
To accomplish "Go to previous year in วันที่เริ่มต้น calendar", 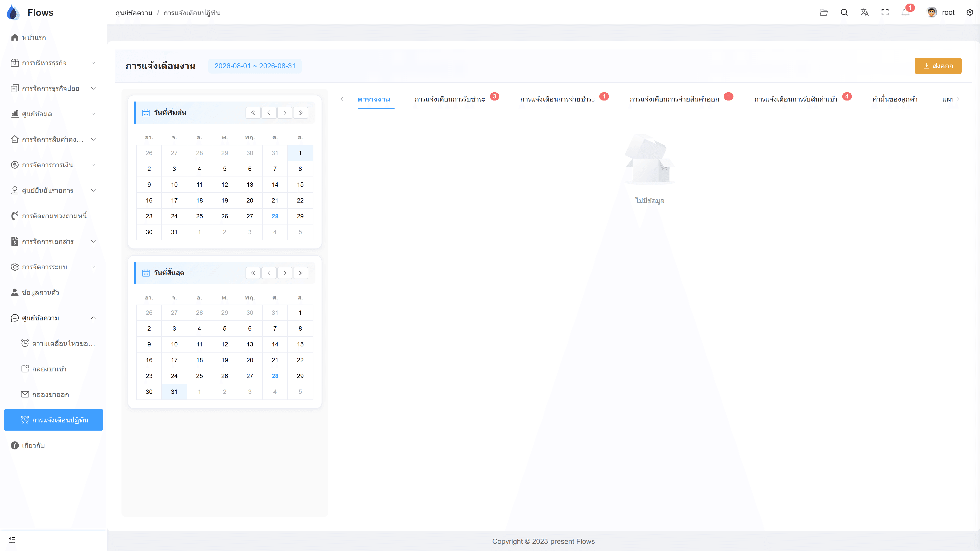I will click(253, 112).
